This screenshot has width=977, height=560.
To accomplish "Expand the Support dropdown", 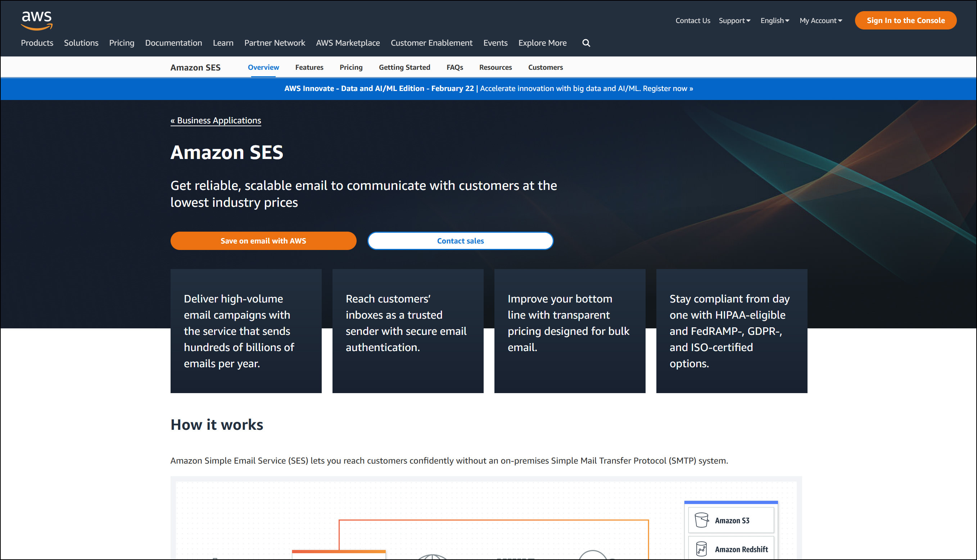I will 734,21.
